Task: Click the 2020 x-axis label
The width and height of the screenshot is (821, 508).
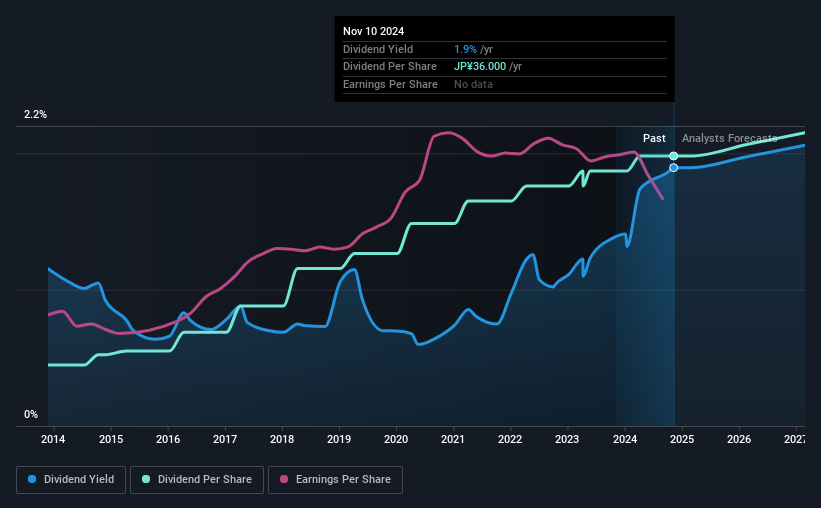Action: tap(396, 439)
